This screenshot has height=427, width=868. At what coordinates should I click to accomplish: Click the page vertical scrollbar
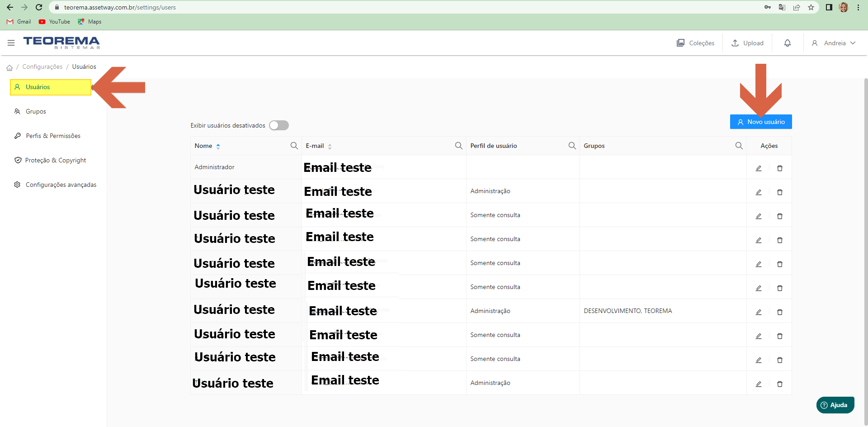(866, 252)
